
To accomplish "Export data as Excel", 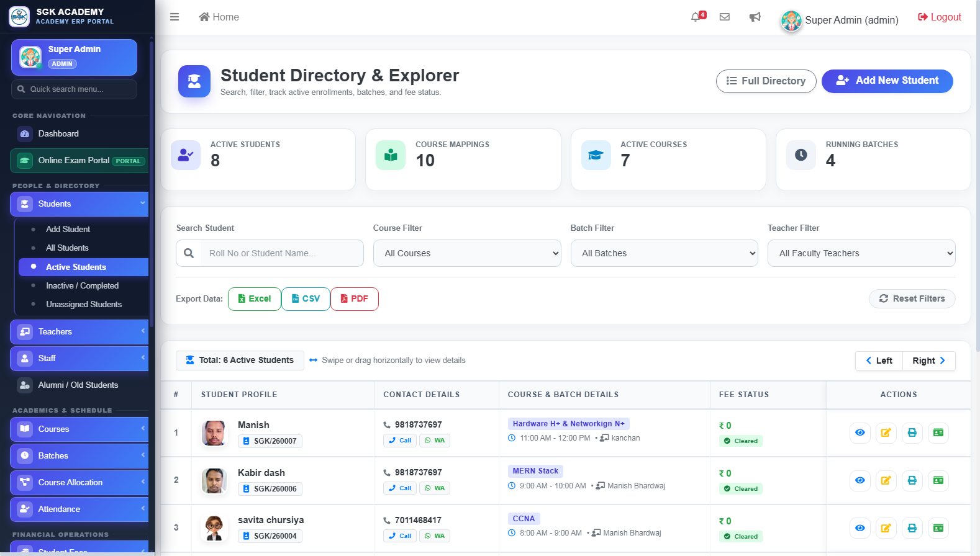I will tap(255, 299).
